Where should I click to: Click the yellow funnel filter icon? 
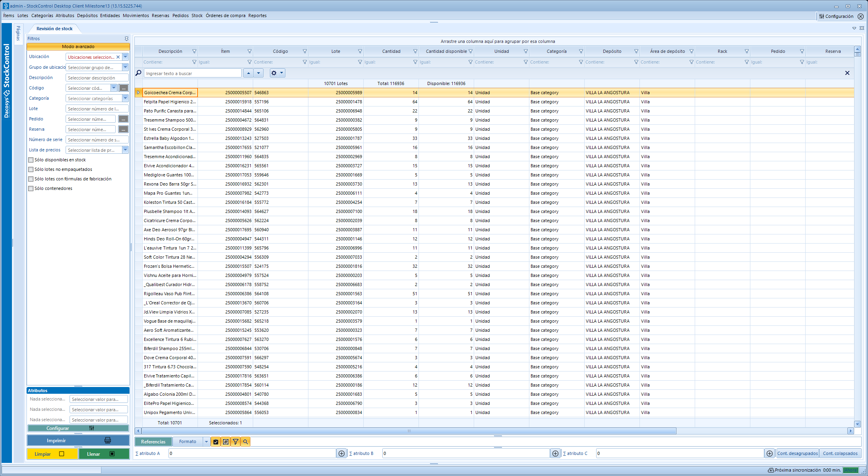click(236, 442)
